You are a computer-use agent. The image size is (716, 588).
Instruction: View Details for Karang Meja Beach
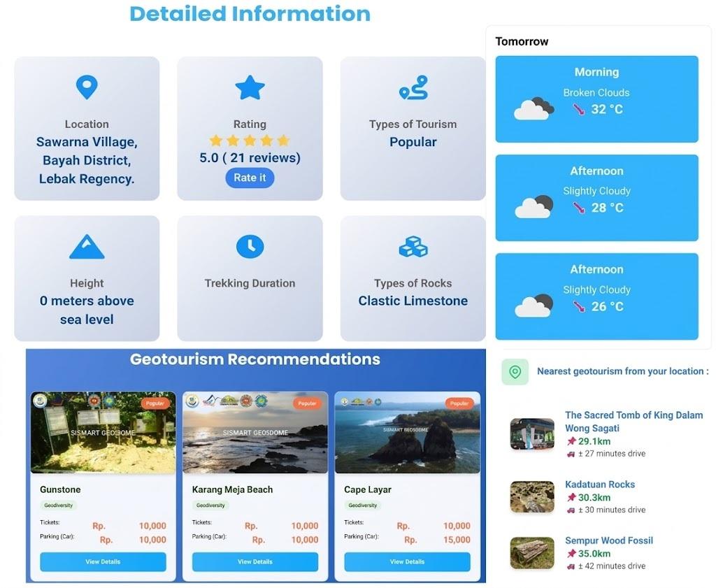click(255, 561)
